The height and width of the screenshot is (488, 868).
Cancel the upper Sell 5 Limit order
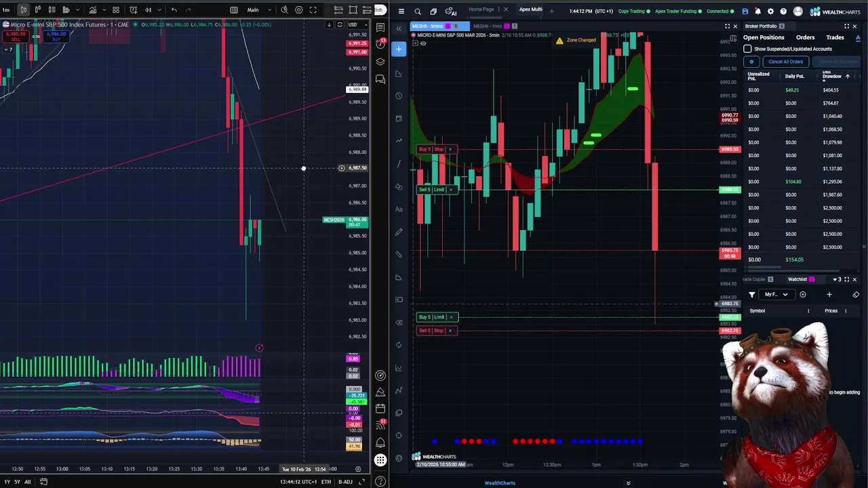(451, 190)
